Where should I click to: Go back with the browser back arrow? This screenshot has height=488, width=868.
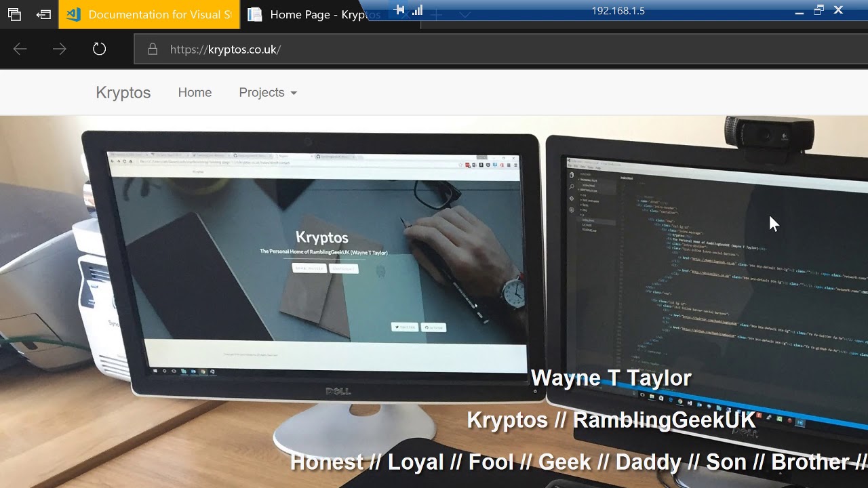click(x=20, y=49)
